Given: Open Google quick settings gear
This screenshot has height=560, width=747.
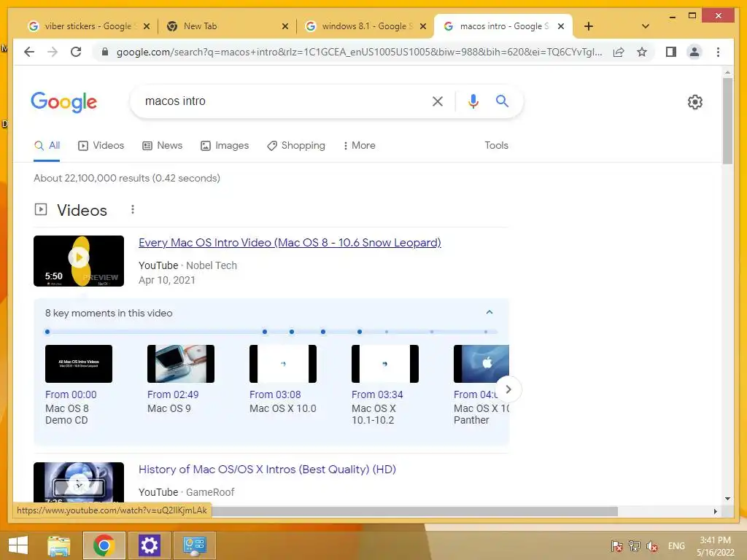Looking at the screenshot, I should (694, 102).
